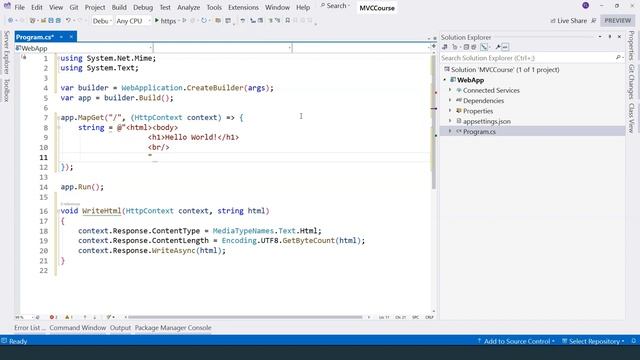Click the Visual Studio logo icon
This screenshot has height=360, width=640.
[7, 6]
